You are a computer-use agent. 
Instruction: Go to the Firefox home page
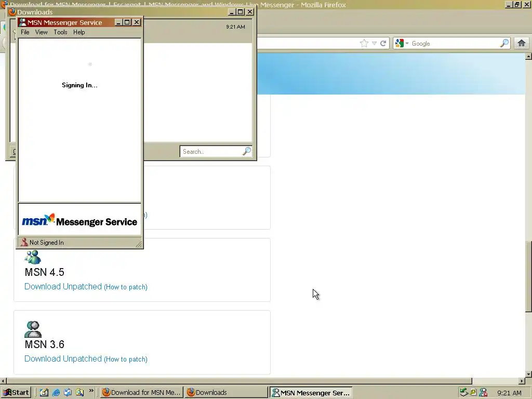(x=522, y=43)
